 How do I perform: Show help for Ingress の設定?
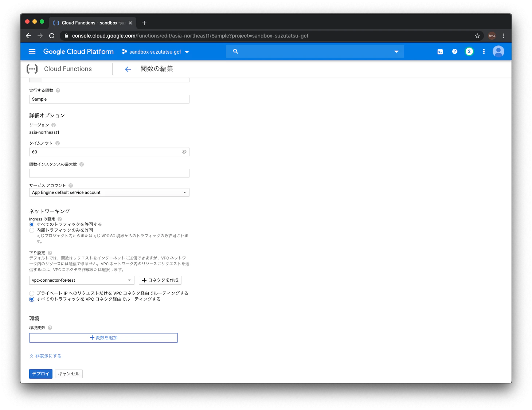click(60, 219)
